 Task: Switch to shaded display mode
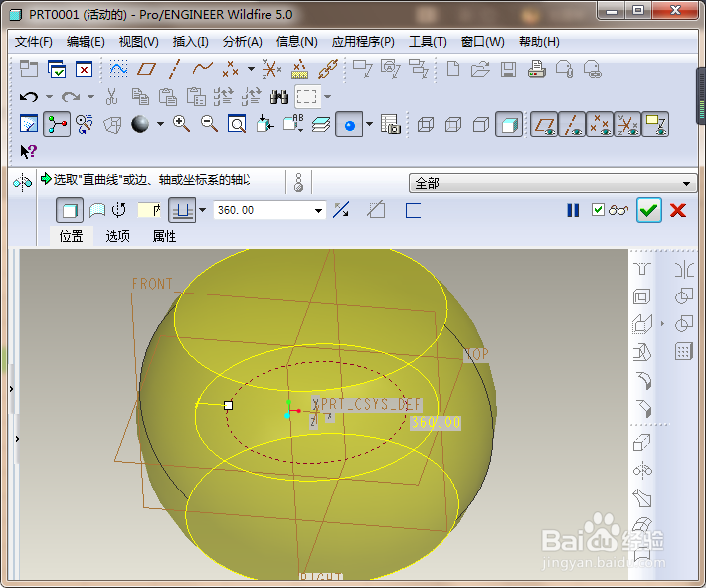point(509,124)
